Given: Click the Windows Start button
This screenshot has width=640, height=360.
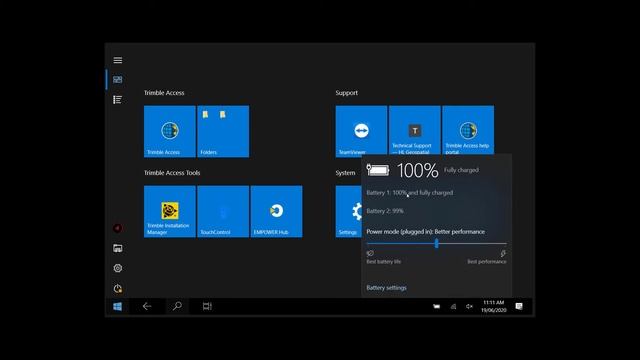Looking at the screenshot, I should coord(117,306).
